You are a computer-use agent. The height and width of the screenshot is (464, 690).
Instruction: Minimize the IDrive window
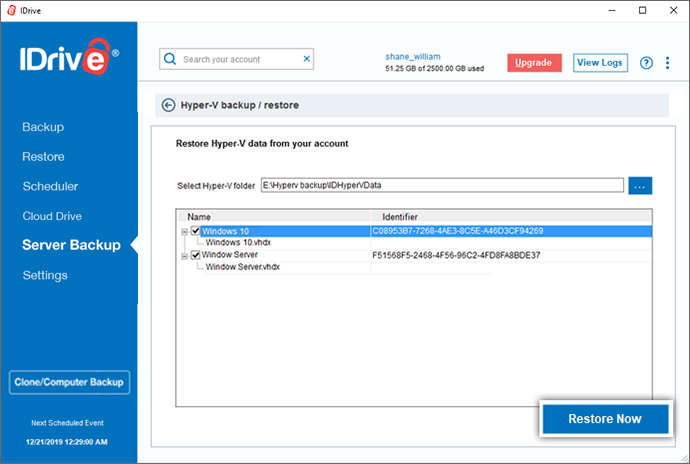(612, 11)
